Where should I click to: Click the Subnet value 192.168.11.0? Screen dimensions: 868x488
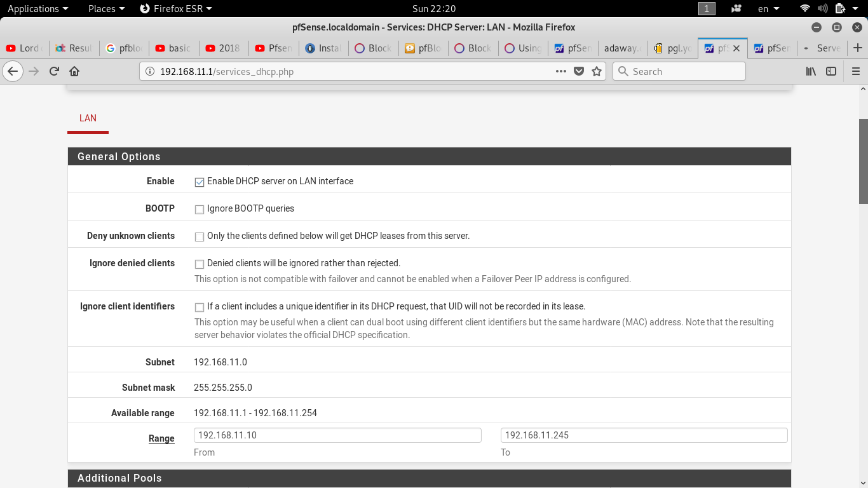220,362
